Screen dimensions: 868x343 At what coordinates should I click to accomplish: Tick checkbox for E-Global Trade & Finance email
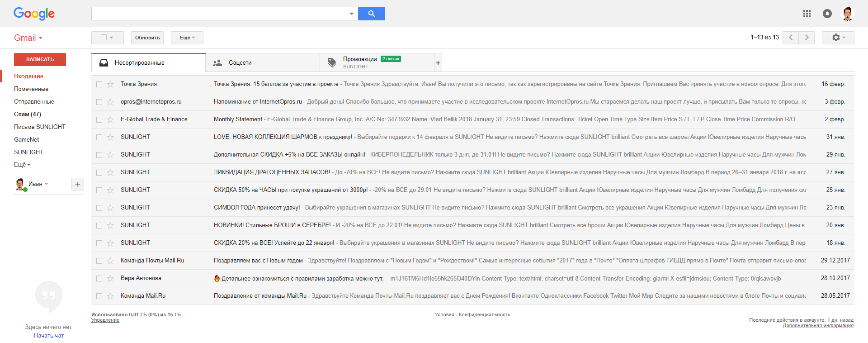tap(99, 119)
